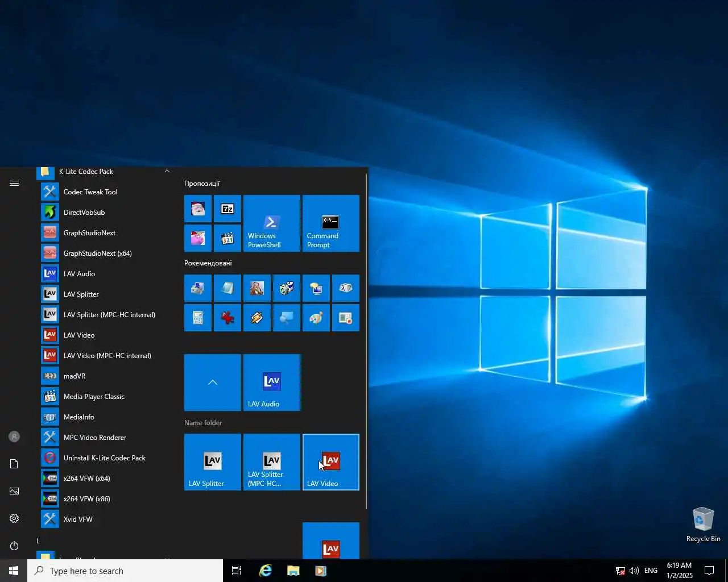Open the LAV Audio tile in the folder
This screenshot has width=728, height=582.
click(272, 383)
